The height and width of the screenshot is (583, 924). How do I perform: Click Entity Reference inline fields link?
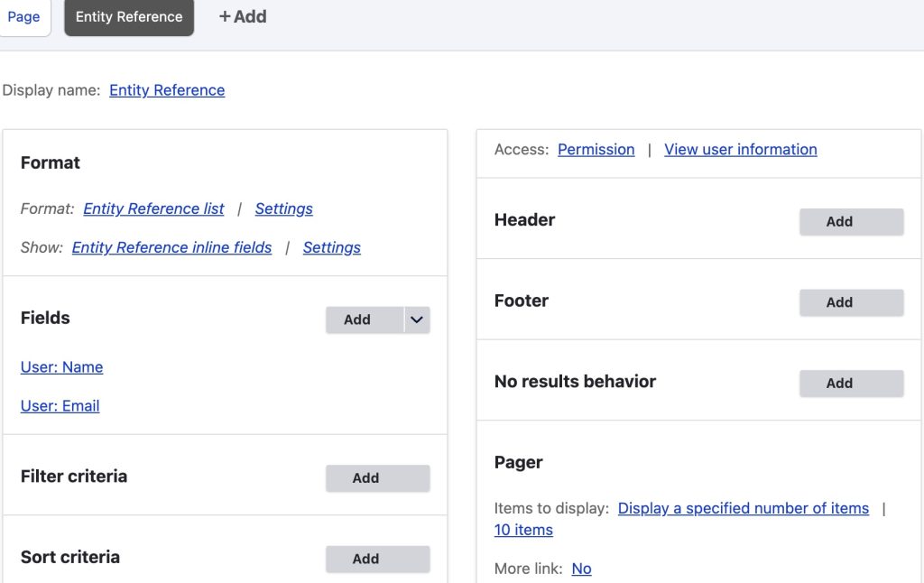[171, 247]
